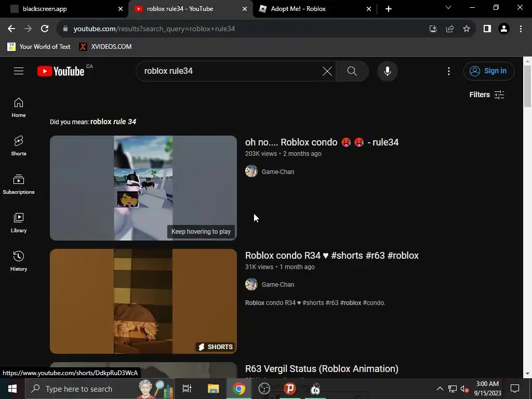This screenshot has width=532, height=399.
Task: Go to Home in the sidebar
Action: coord(19,108)
